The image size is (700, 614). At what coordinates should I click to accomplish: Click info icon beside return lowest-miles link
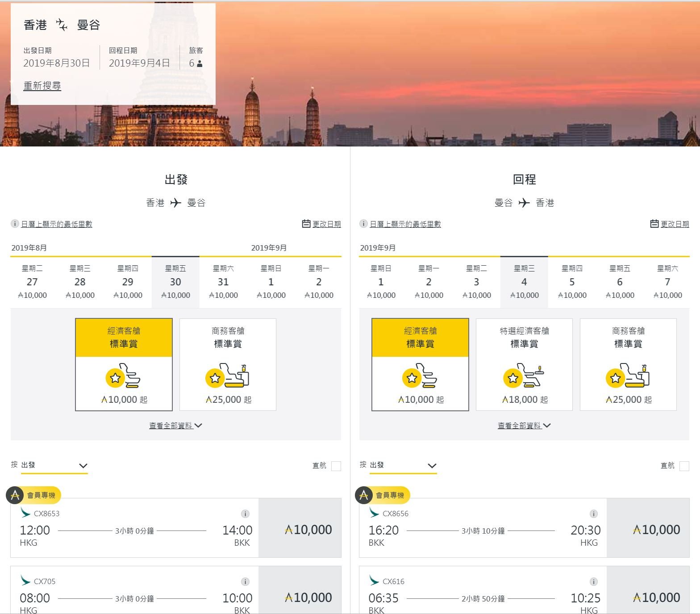point(363,224)
